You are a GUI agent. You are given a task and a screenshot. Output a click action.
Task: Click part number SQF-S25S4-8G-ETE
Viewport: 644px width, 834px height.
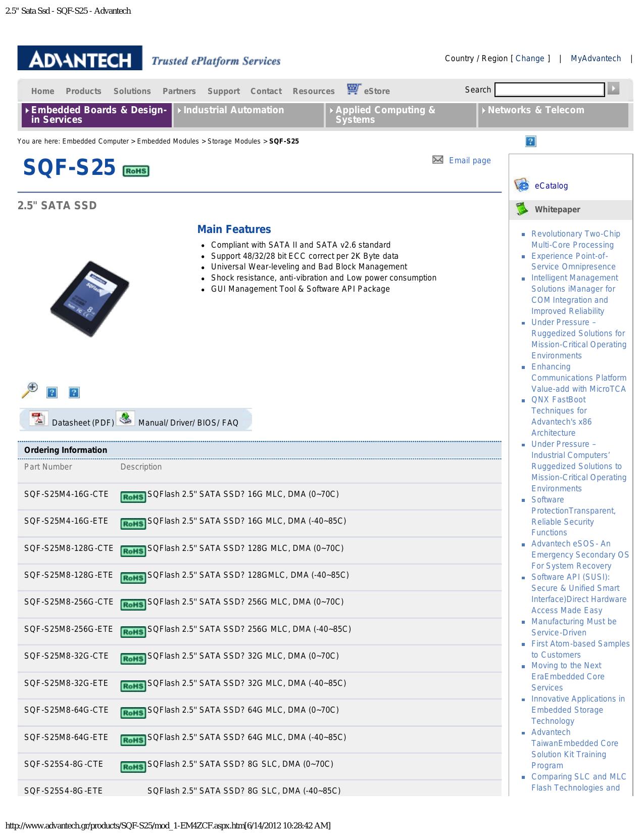63,791
